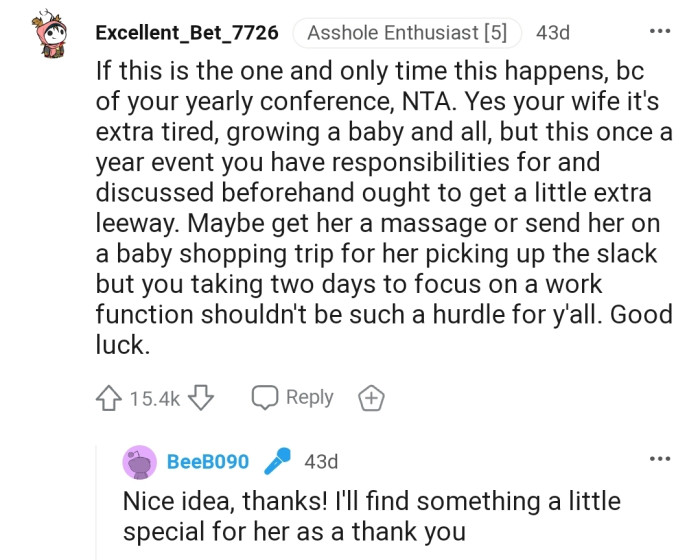
Task: Click the blue microphone OP icon
Action: (x=277, y=462)
